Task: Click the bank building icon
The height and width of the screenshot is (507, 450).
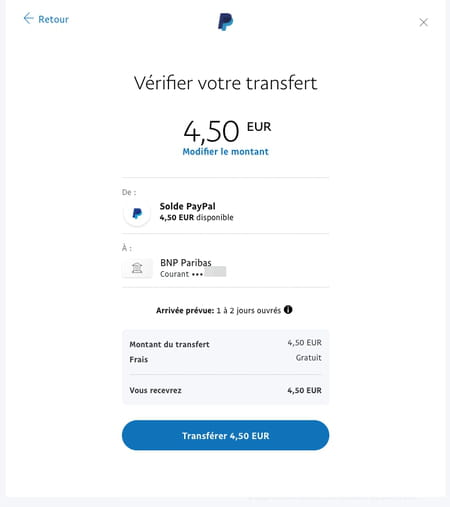Action: 137,268
